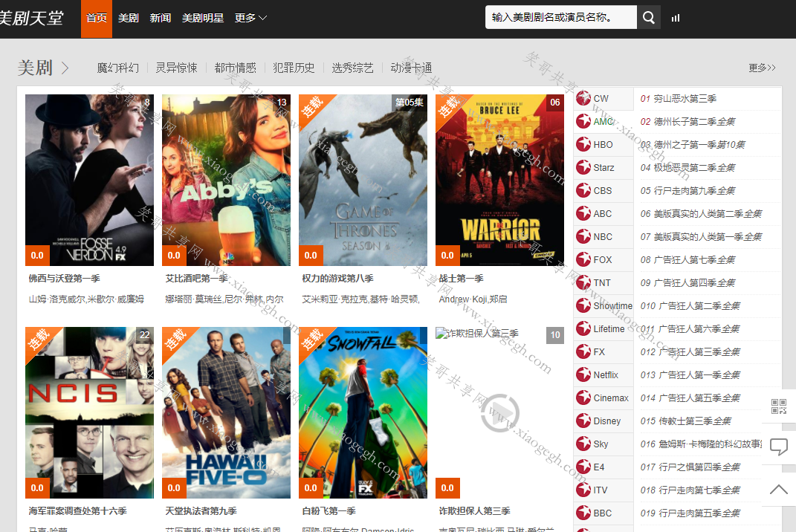
Task: Click the search box for show names
Action: click(x=561, y=17)
